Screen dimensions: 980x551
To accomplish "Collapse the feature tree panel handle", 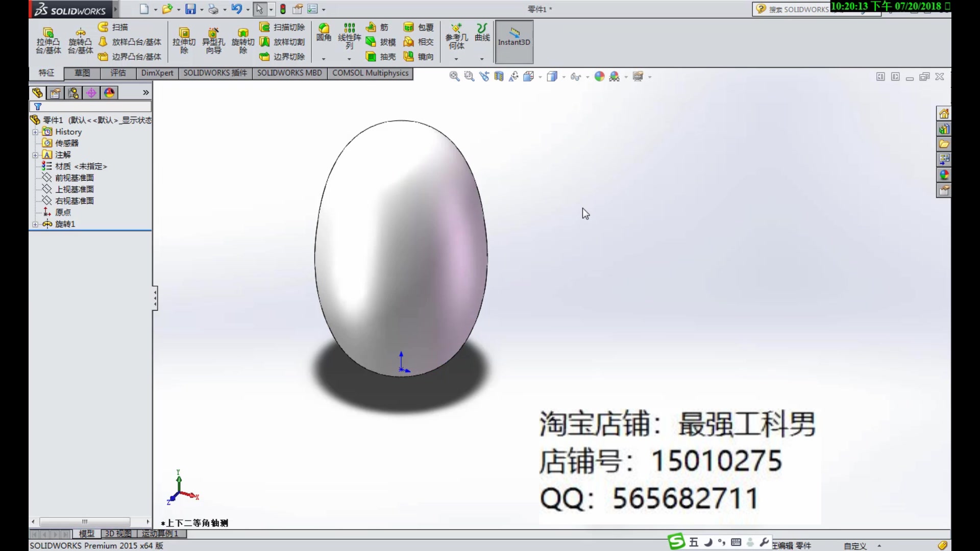I will (155, 298).
